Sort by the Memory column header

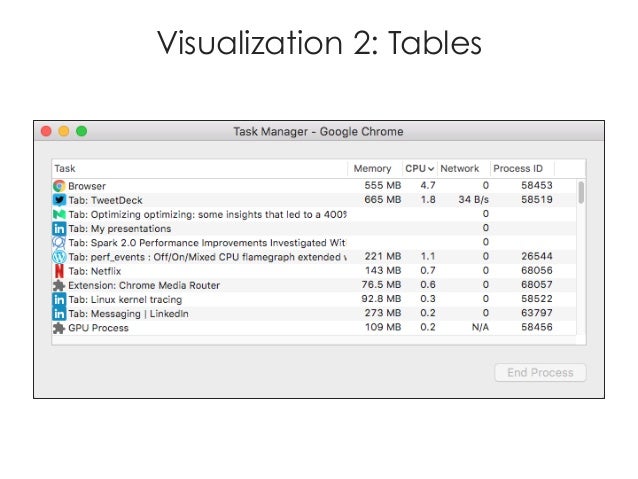coord(372,169)
